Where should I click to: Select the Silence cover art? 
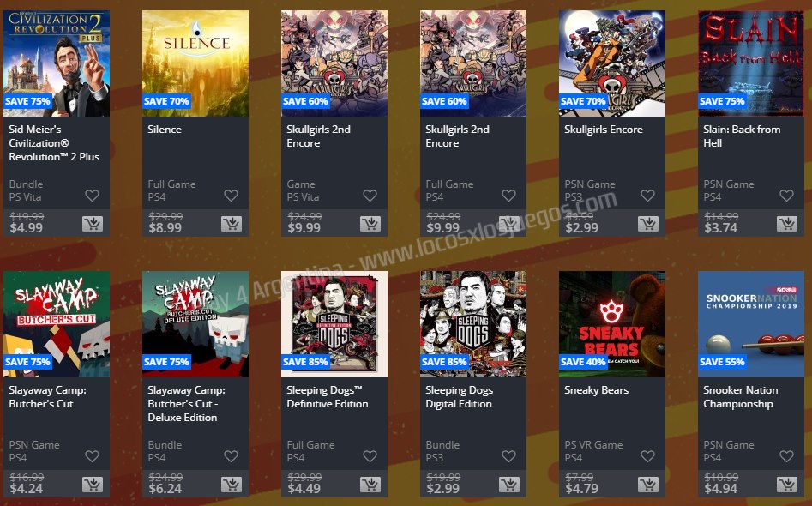point(195,63)
